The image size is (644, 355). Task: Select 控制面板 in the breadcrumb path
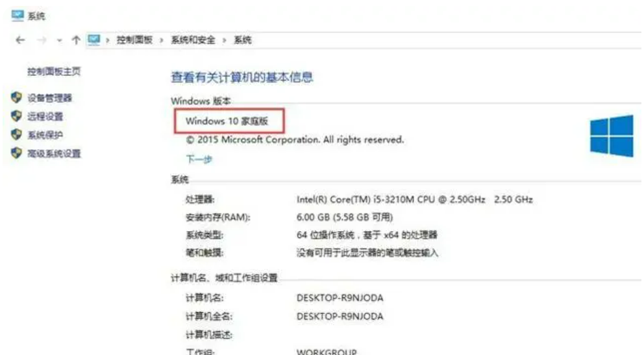(x=135, y=40)
